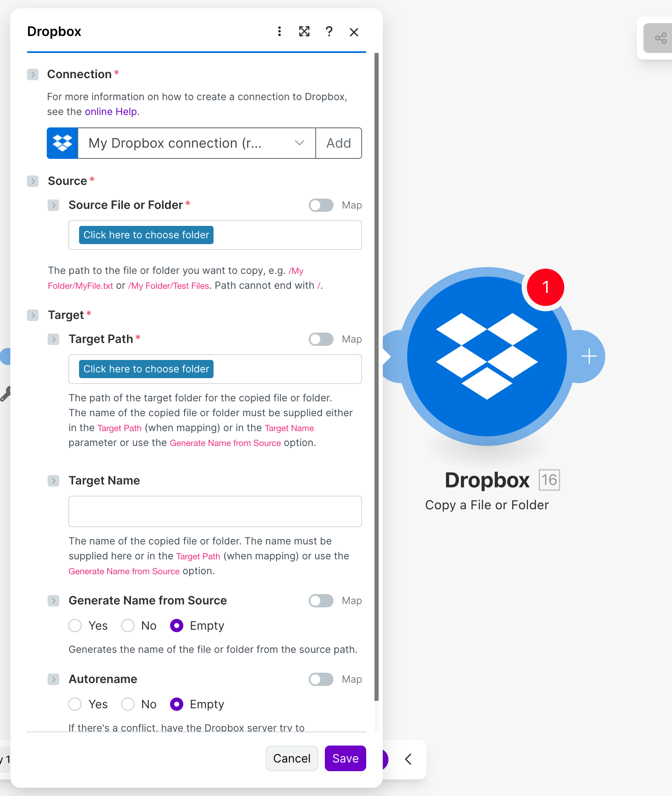Click the Copy a File or Folder caption
This screenshot has height=796, width=672.
point(487,505)
